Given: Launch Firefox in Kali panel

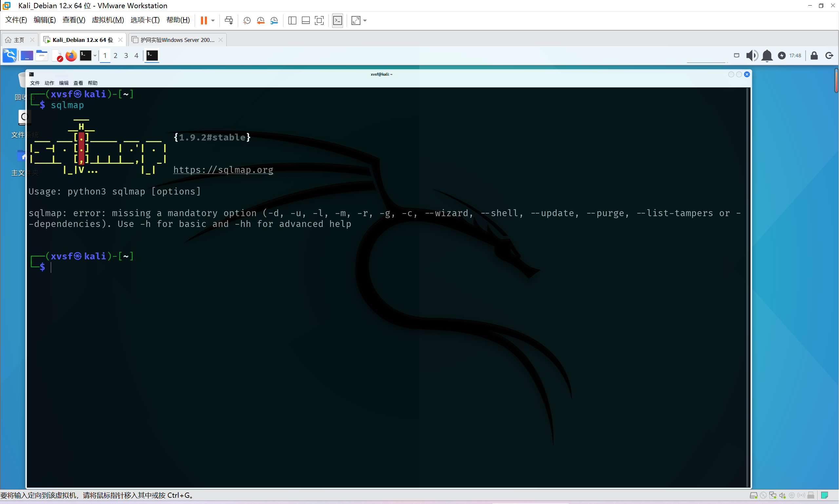Looking at the screenshot, I should (x=71, y=55).
